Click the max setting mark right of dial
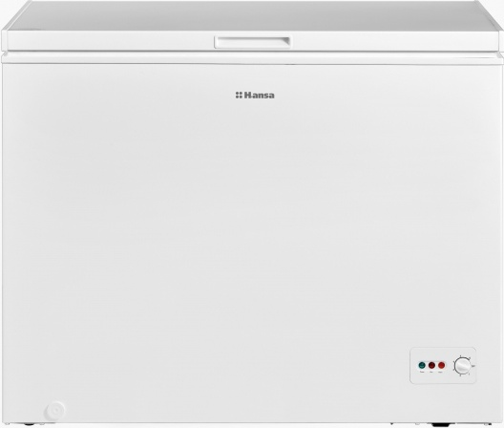 point(473,366)
